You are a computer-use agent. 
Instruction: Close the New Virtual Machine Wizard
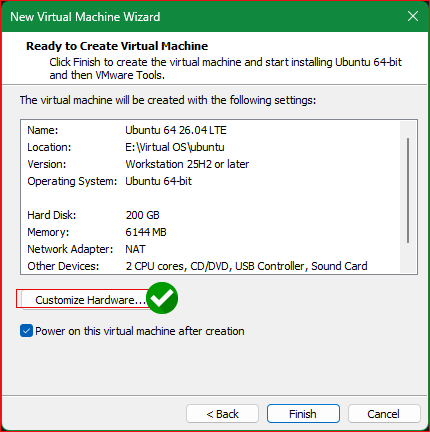413,16
